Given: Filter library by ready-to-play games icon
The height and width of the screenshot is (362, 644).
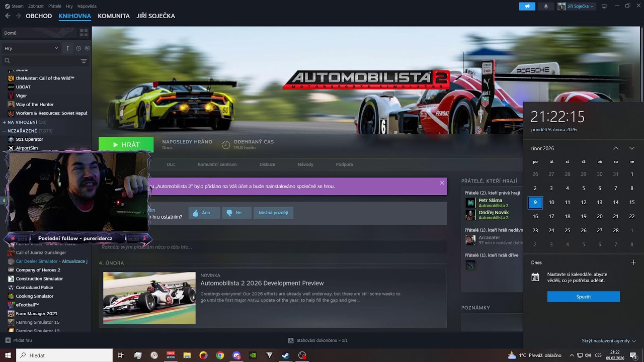Looking at the screenshot, I should coord(87,48).
